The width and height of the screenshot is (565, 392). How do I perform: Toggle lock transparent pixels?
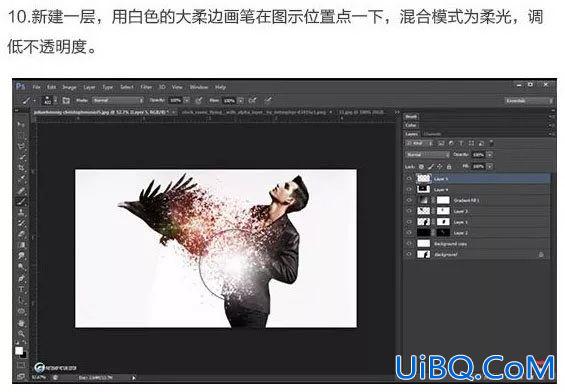coord(421,166)
